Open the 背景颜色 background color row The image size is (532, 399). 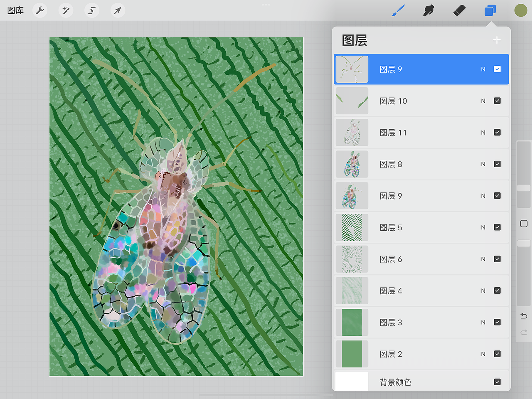coord(421,381)
